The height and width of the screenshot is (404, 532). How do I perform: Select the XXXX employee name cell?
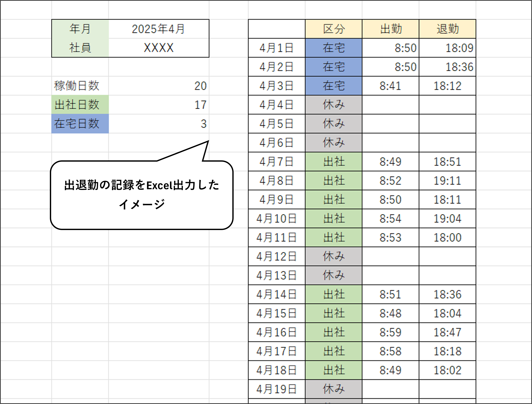point(159,48)
